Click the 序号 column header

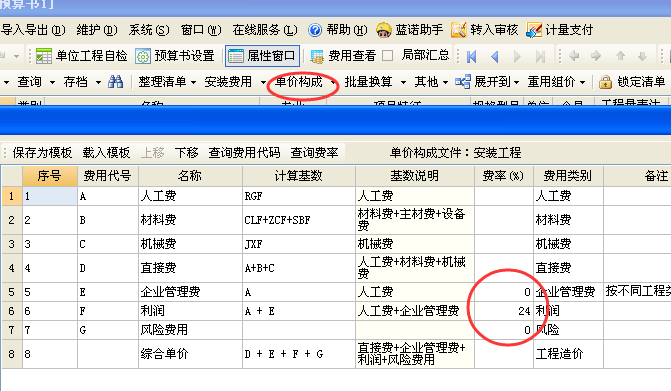coord(50,176)
